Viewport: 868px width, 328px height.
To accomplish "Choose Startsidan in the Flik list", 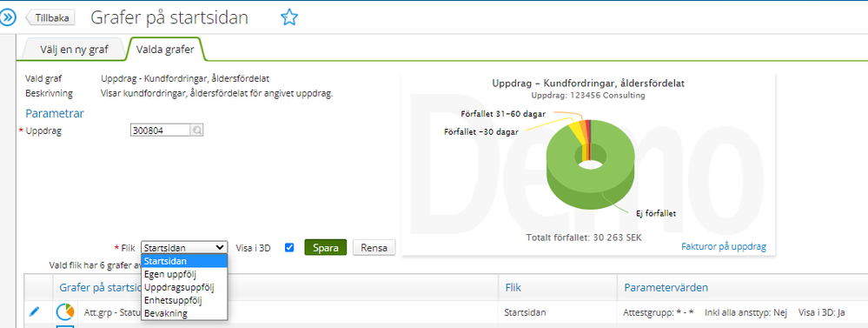I will 184,261.
